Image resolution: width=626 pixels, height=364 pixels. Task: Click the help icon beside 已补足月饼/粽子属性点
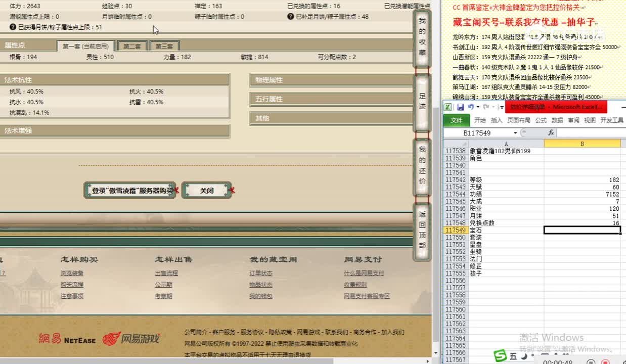[x=291, y=17]
